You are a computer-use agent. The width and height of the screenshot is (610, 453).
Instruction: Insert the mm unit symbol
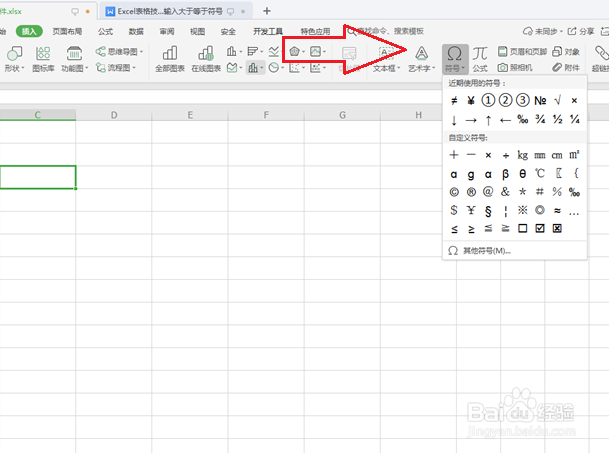540,155
